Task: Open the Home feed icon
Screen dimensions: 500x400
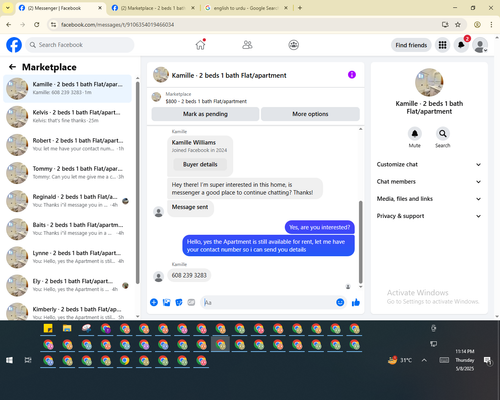Action: click(x=200, y=45)
